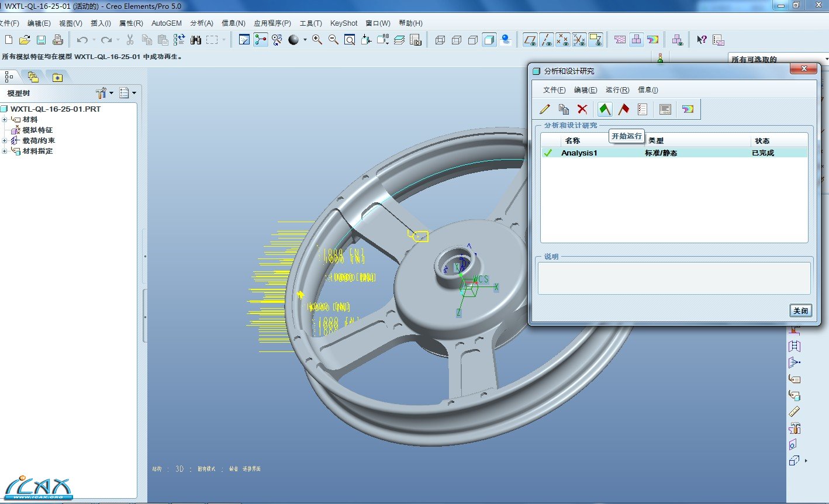The width and height of the screenshot is (829, 504).
Task: Click the binoculars find icon
Action: pos(196,40)
